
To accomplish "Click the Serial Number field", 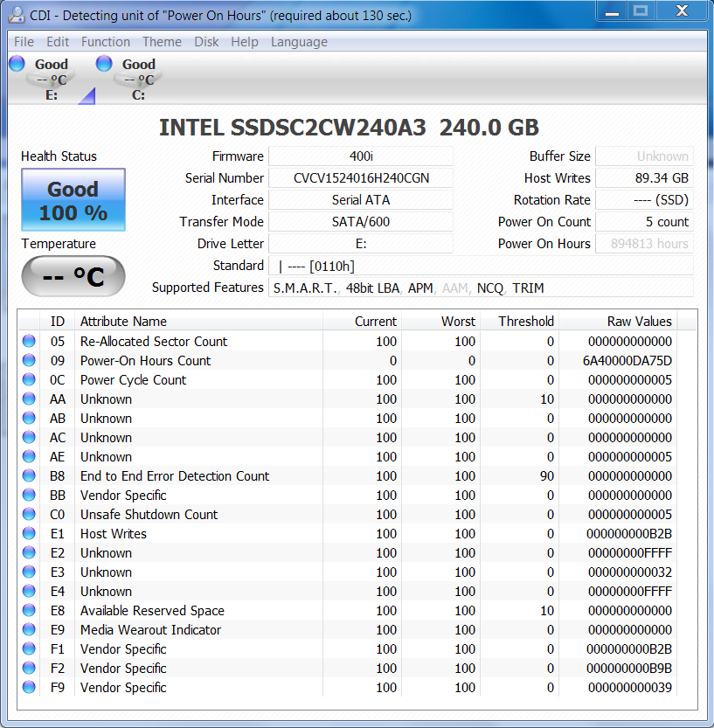I will click(x=360, y=178).
